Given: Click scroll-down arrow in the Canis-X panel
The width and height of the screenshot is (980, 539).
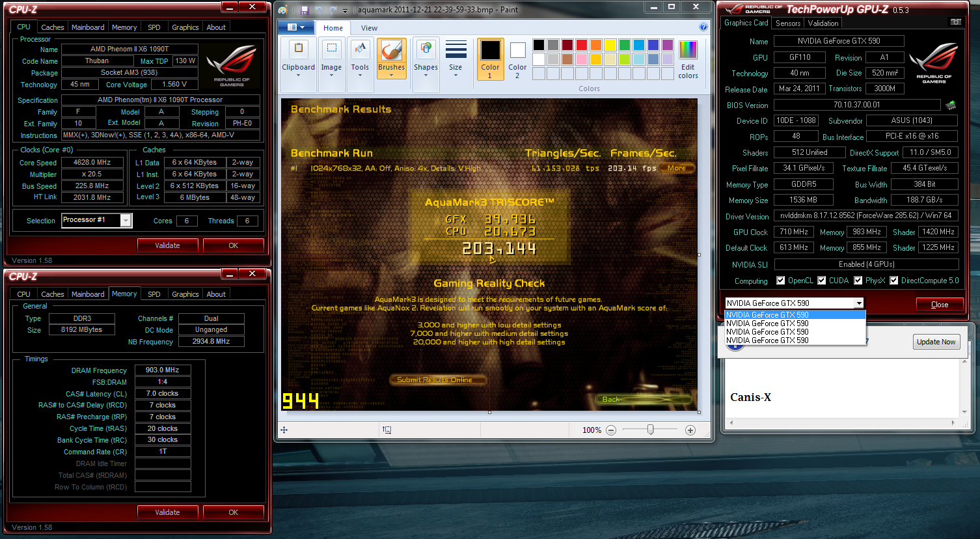Looking at the screenshot, I should pyautogui.click(x=965, y=411).
